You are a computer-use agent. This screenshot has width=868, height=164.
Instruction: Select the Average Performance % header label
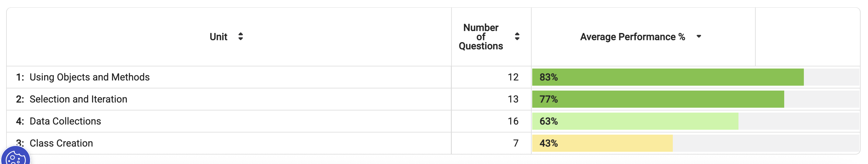click(x=632, y=37)
